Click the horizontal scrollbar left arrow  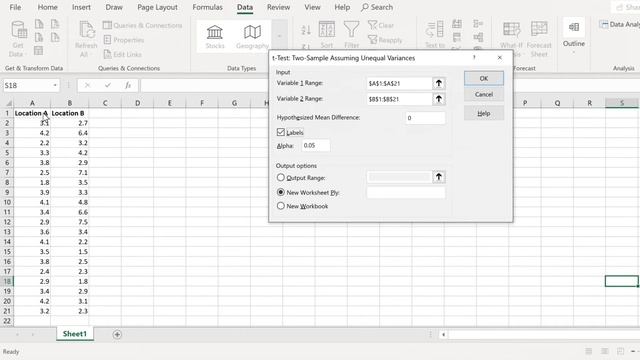[443, 334]
